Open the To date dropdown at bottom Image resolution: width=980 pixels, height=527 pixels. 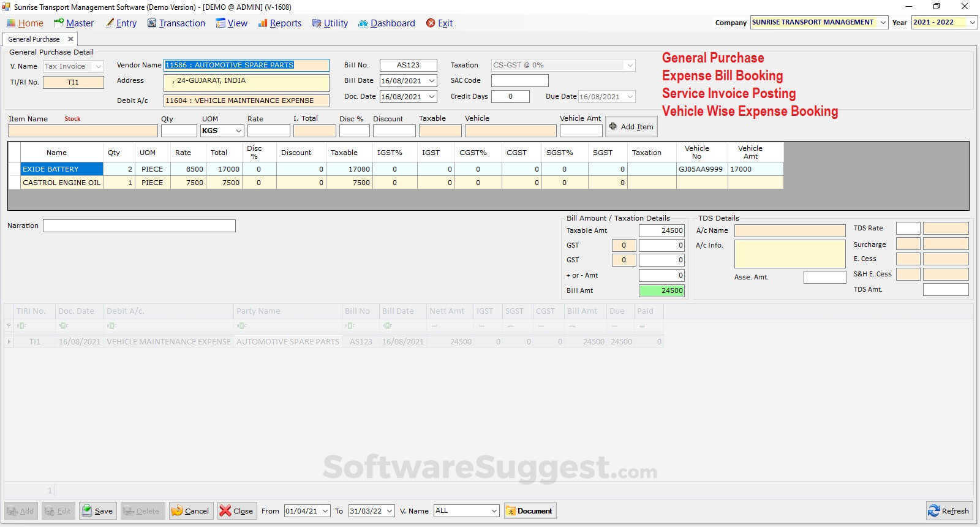click(x=389, y=511)
